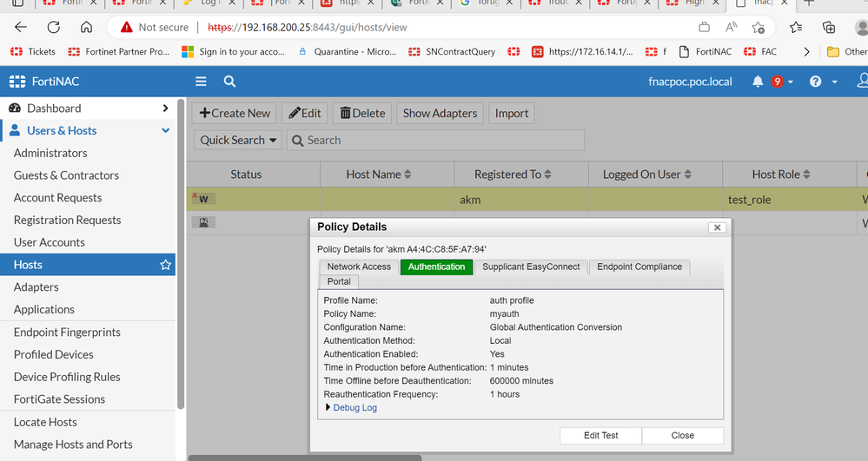Switch to the Portal tab

[x=339, y=281]
